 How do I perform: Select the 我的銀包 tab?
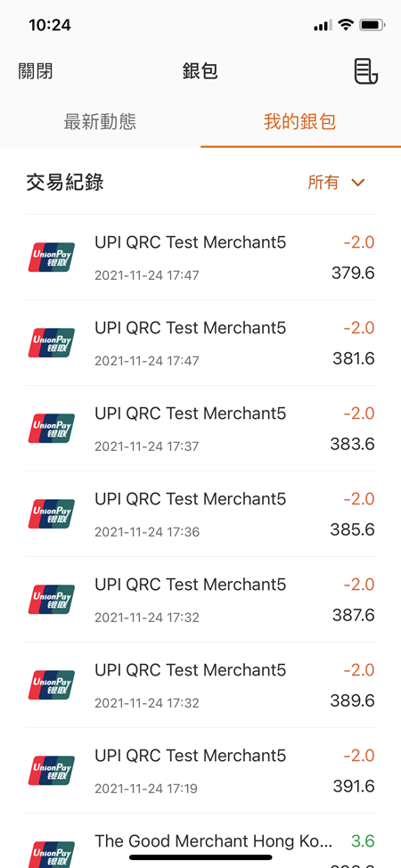click(x=300, y=122)
